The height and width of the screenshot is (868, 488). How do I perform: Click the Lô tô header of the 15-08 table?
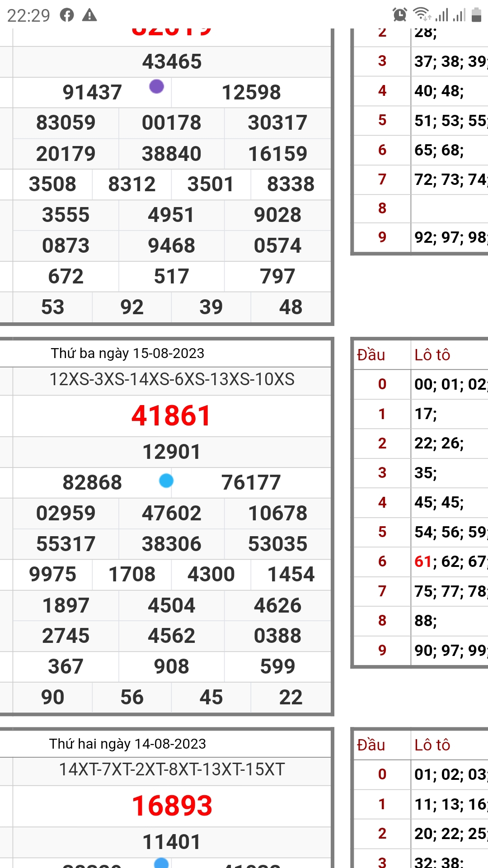[x=432, y=355]
